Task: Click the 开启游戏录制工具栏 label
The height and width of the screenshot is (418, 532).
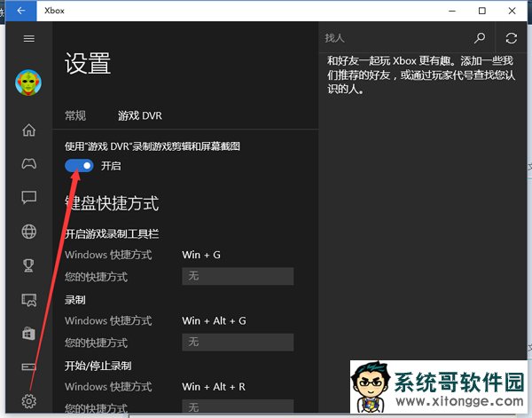Action: [x=112, y=233]
